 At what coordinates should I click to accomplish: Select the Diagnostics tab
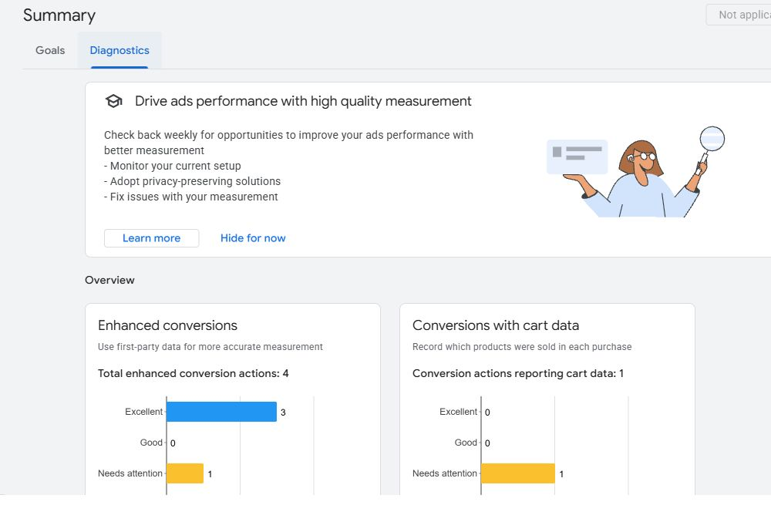(120, 50)
